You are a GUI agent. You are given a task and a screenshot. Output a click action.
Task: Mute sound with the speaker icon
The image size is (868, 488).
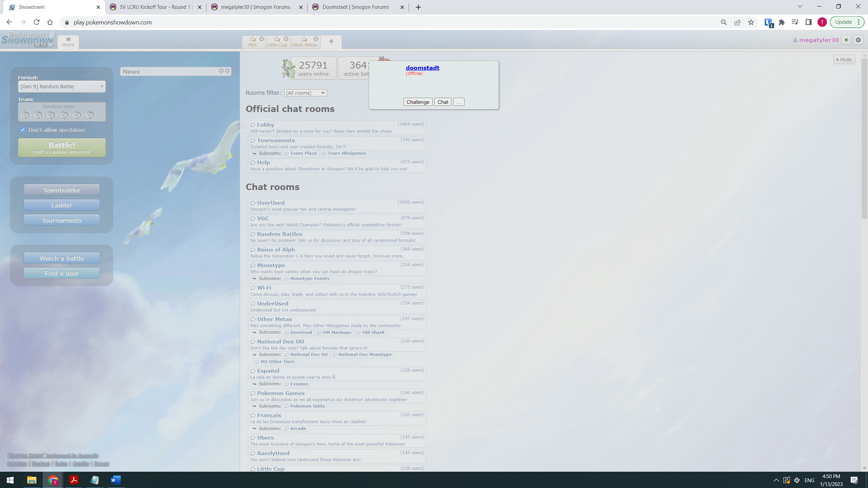pos(846,40)
